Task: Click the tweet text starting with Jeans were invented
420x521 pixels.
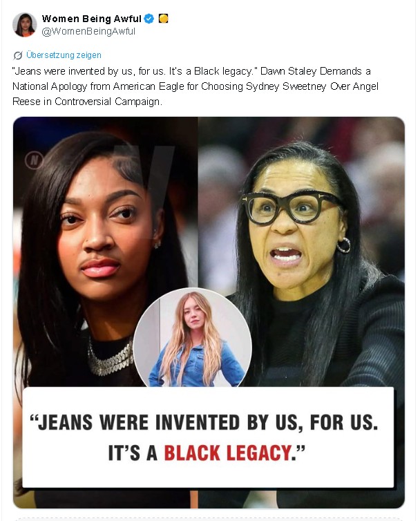Action: click(195, 86)
